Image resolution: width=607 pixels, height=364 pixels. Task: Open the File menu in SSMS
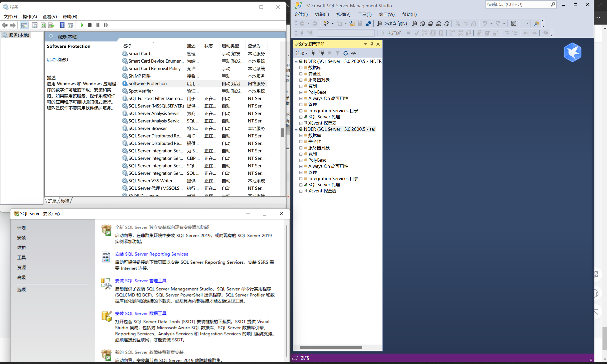coord(301,14)
